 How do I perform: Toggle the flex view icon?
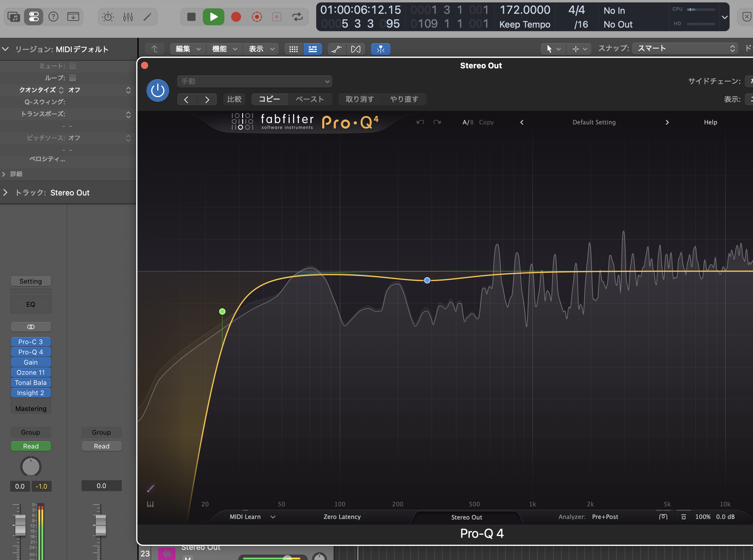356,49
